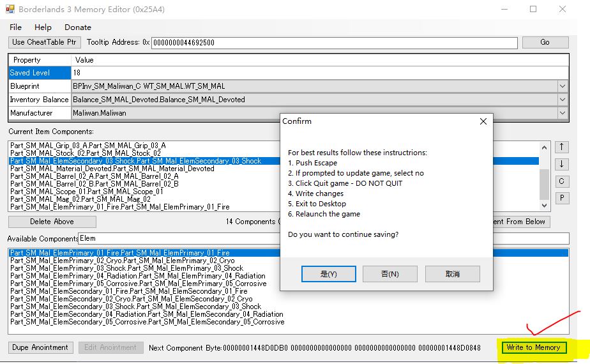The width and height of the screenshot is (590, 364).
Task: Select available ElemPrimary_05_Corrosive component
Action: (x=138, y=284)
